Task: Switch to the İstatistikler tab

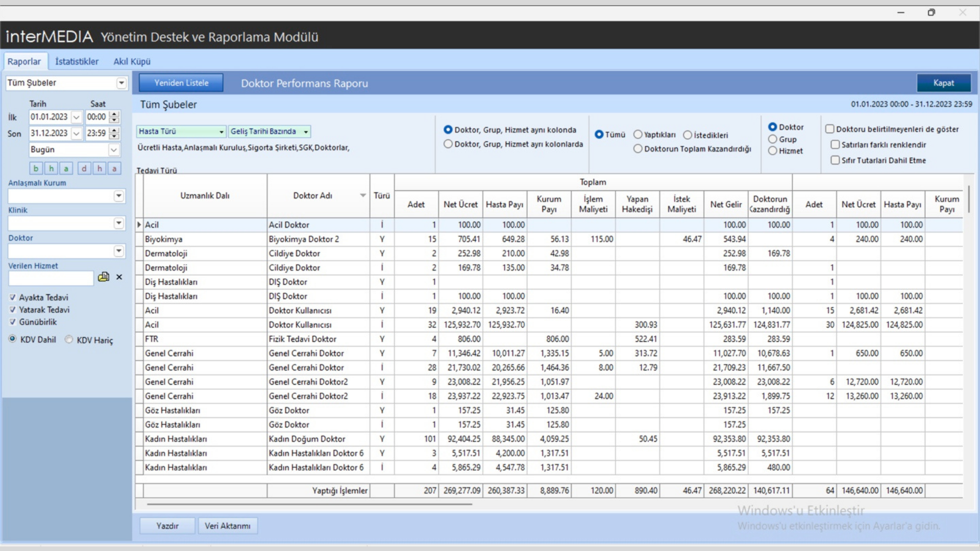Action: [77, 61]
